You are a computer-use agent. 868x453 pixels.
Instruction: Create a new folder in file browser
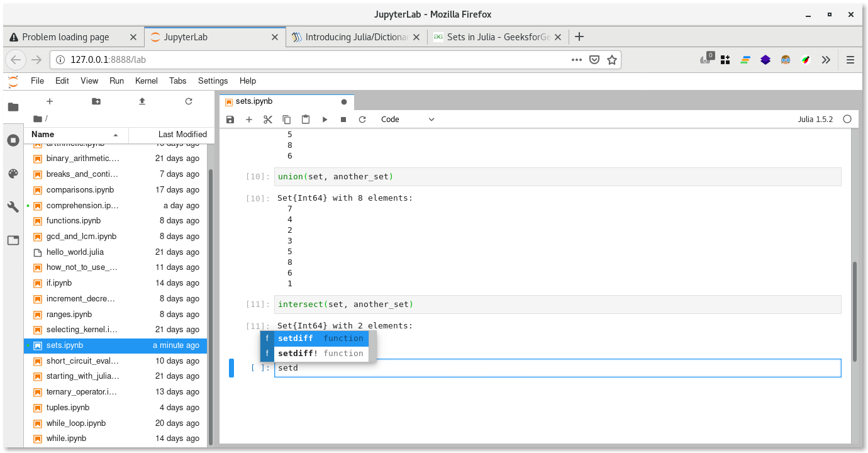[x=95, y=101]
